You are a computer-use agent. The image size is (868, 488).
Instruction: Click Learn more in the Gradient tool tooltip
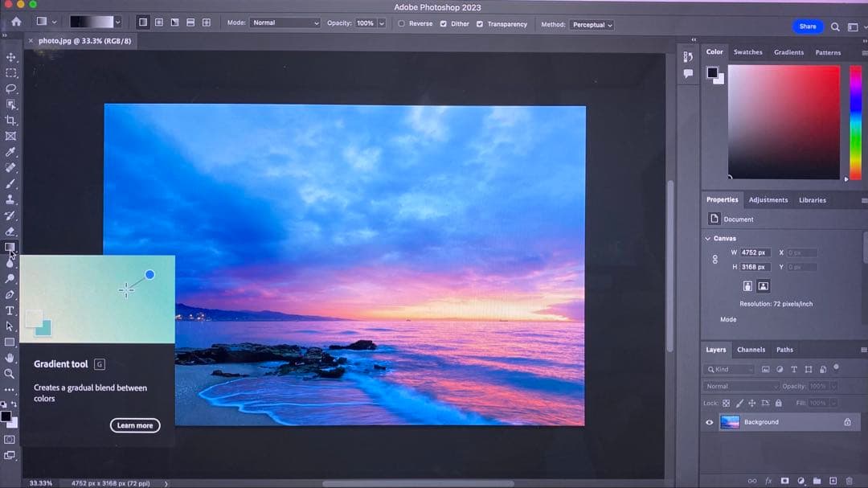[135, 425]
